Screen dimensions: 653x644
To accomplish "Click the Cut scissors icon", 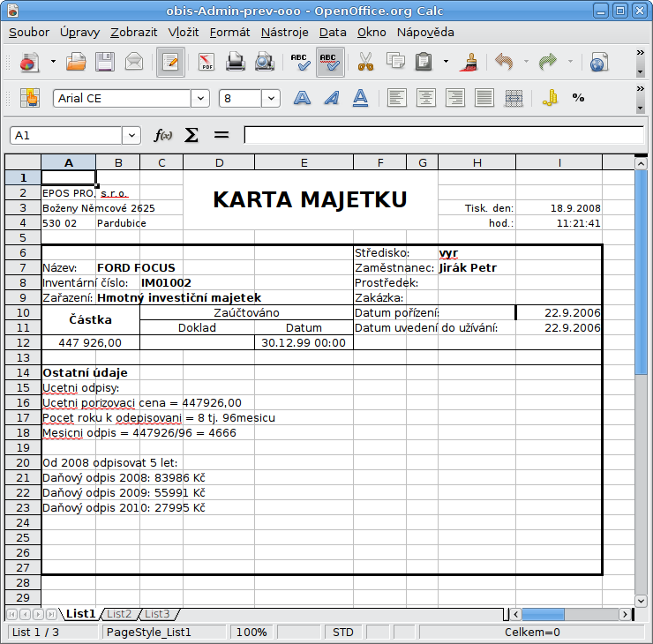I will pyautogui.click(x=365, y=63).
